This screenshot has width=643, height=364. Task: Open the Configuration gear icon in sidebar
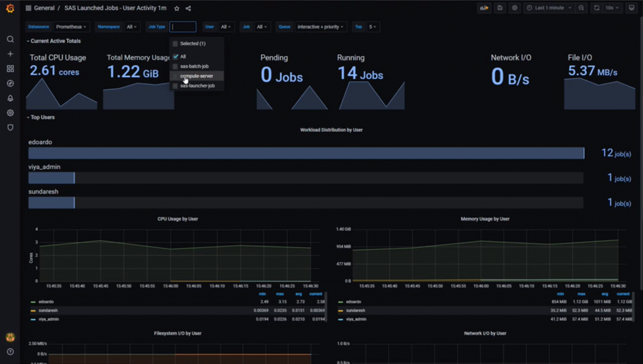pyautogui.click(x=10, y=113)
